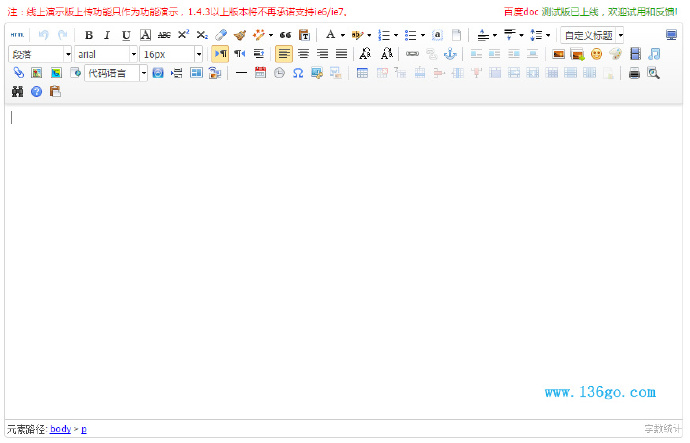Enable left-to-right text direction
Image resolution: width=690 pixels, height=443 pixels.
(x=221, y=54)
